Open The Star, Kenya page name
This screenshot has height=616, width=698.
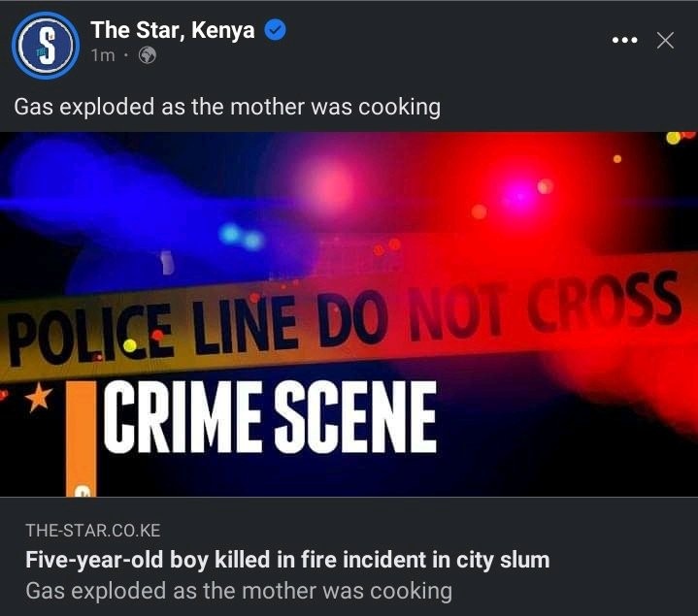tap(173, 30)
